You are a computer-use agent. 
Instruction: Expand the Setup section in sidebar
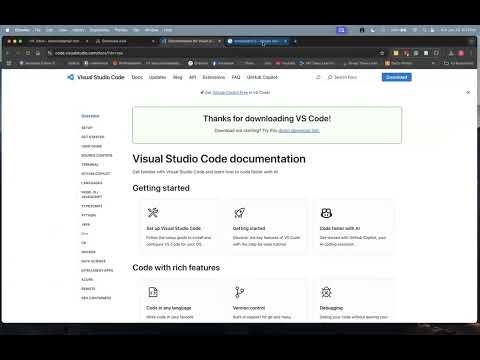(87, 128)
